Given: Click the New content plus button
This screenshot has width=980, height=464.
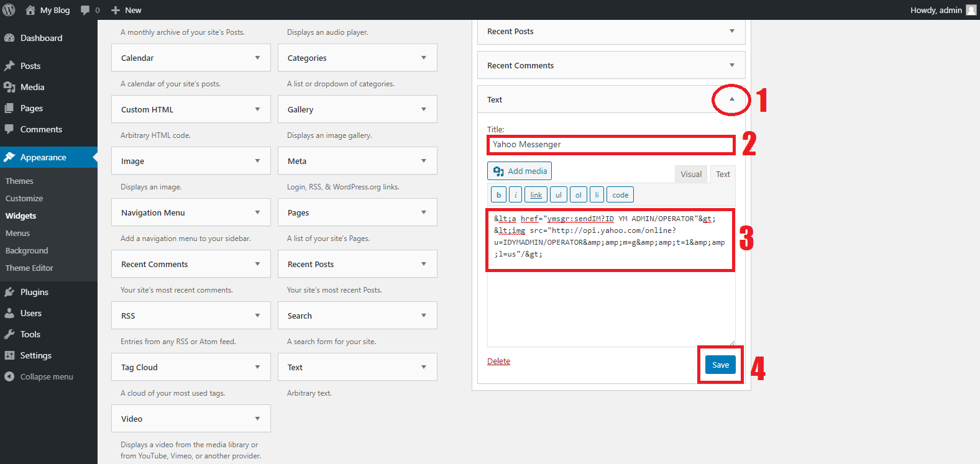Looking at the screenshot, I should (x=126, y=10).
